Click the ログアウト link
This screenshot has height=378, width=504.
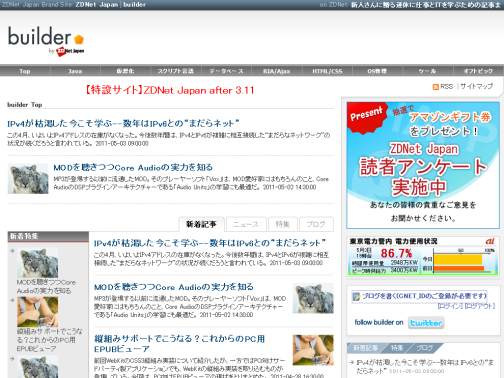(x=480, y=306)
